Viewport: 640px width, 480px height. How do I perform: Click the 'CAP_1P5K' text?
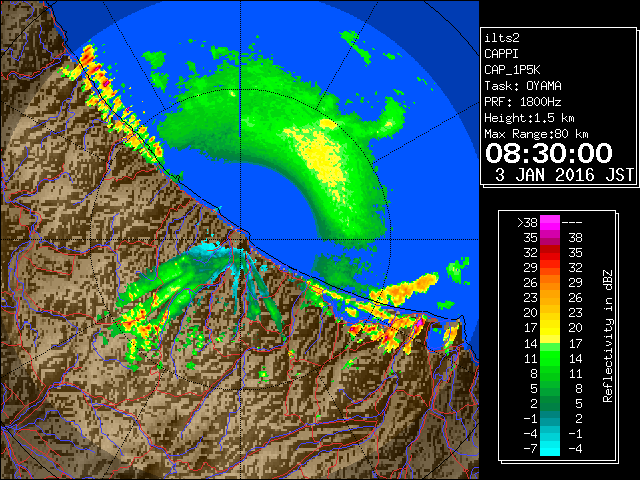coord(512,70)
